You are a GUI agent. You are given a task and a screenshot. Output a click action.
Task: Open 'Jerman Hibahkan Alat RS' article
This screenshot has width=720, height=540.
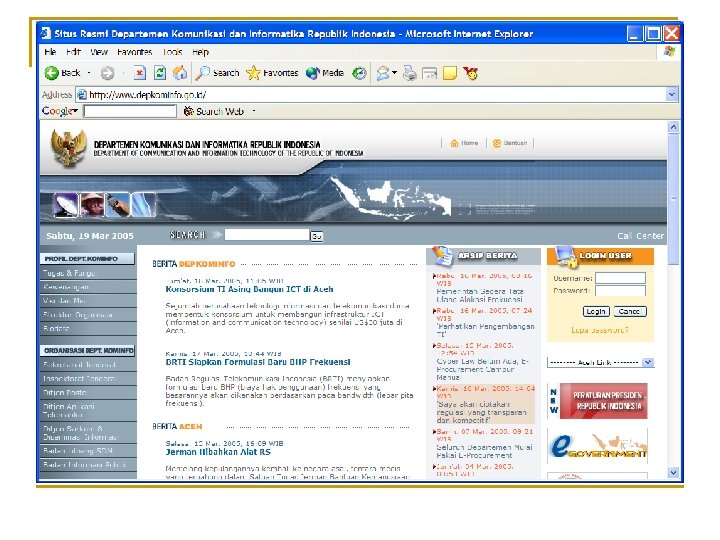(x=218, y=452)
